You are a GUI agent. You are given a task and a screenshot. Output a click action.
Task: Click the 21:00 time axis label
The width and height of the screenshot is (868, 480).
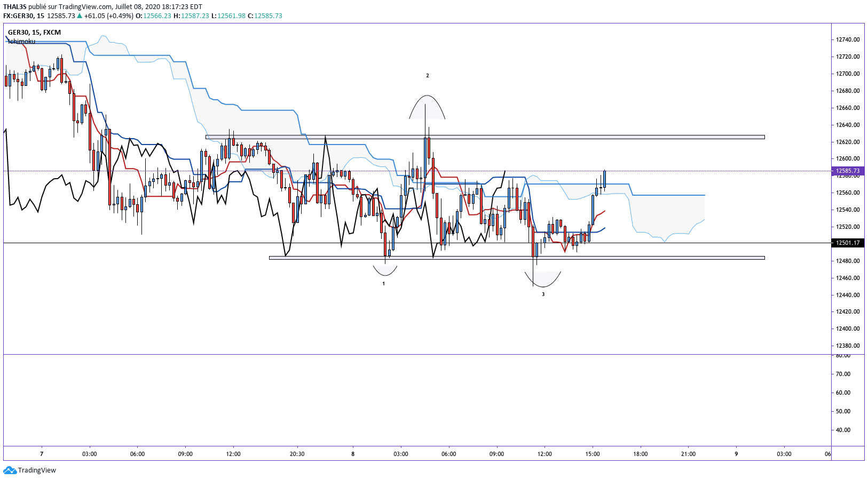tap(689, 454)
